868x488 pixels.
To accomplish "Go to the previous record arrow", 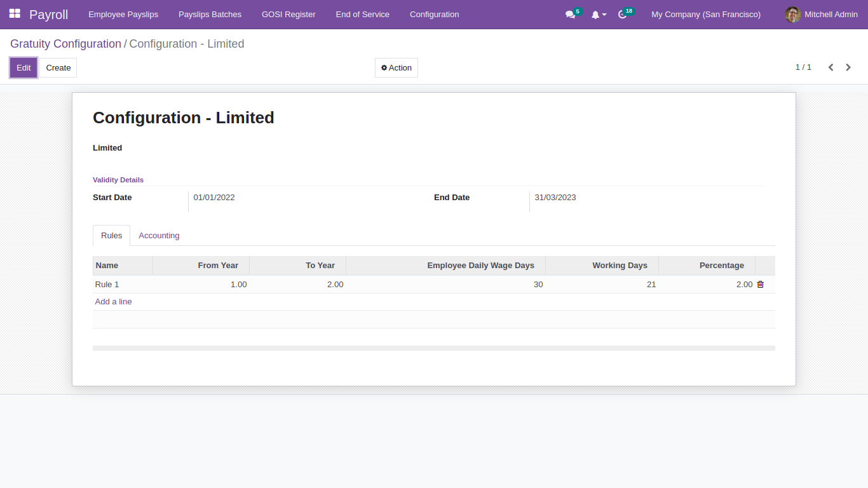I will coord(831,67).
